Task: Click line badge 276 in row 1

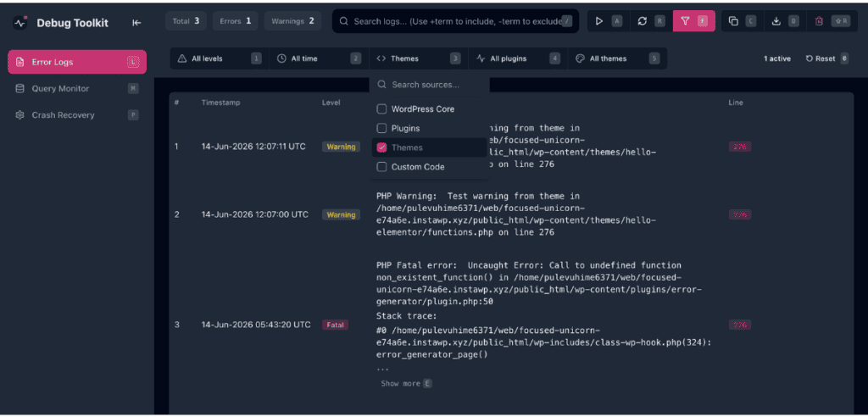Action: (x=739, y=147)
